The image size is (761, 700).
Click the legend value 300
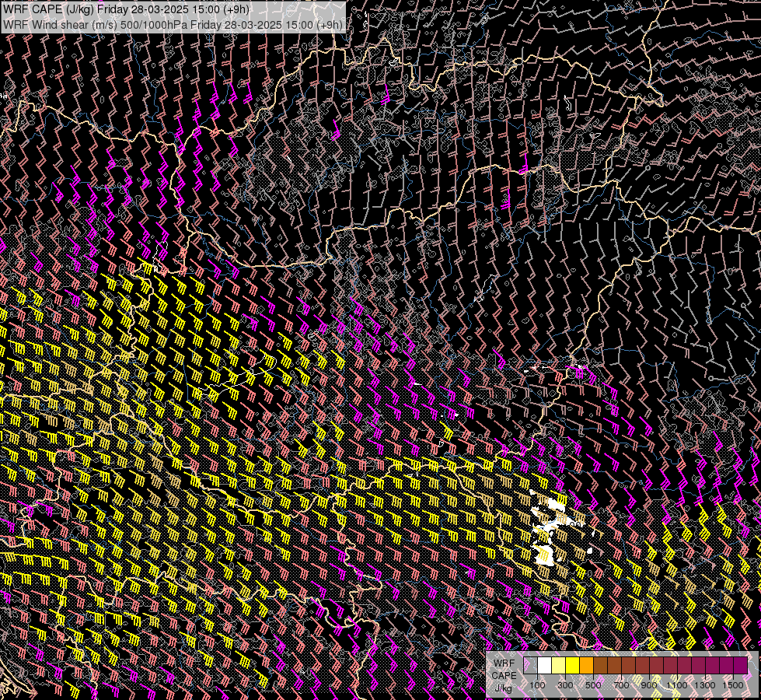565,685
